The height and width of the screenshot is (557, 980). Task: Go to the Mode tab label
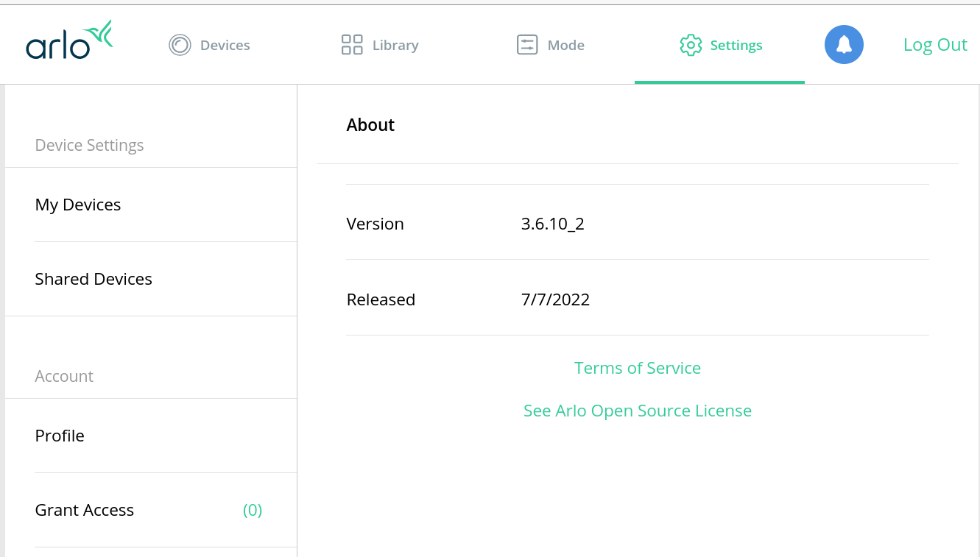pyautogui.click(x=565, y=45)
